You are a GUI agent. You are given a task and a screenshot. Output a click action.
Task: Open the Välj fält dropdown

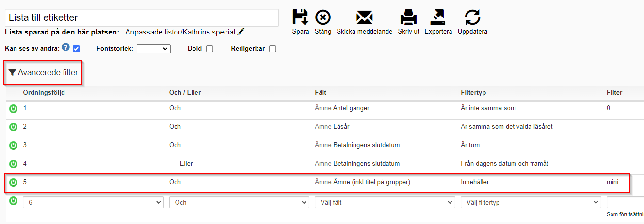click(385, 202)
